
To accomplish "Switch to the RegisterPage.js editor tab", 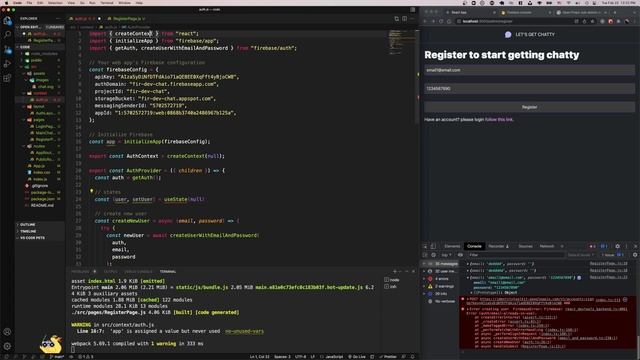I will pyautogui.click(x=127, y=18).
